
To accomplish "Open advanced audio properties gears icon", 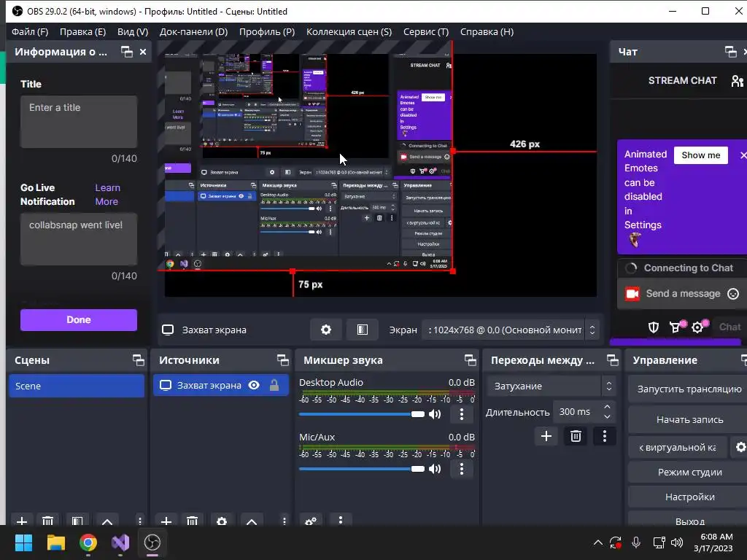I will 311,521.
